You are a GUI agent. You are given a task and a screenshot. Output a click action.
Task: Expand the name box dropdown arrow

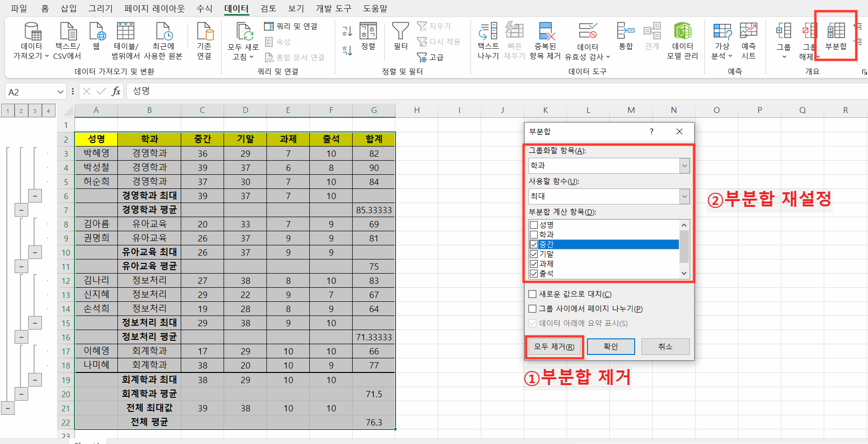[x=60, y=91]
